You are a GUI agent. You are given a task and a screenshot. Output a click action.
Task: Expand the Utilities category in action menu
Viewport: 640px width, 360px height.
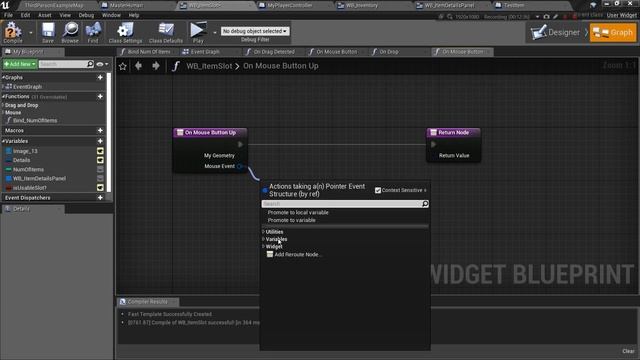pos(263,231)
